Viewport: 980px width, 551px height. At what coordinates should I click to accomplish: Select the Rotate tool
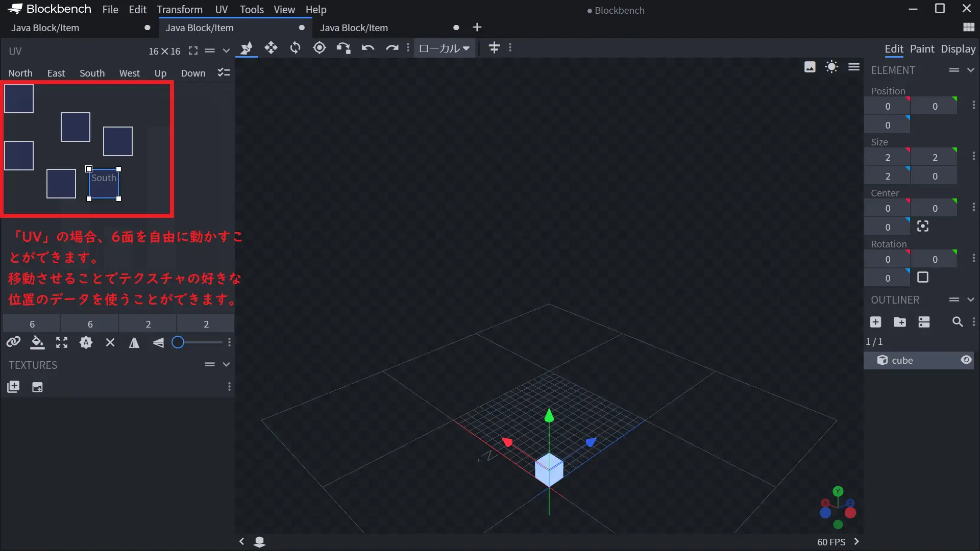point(295,48)
